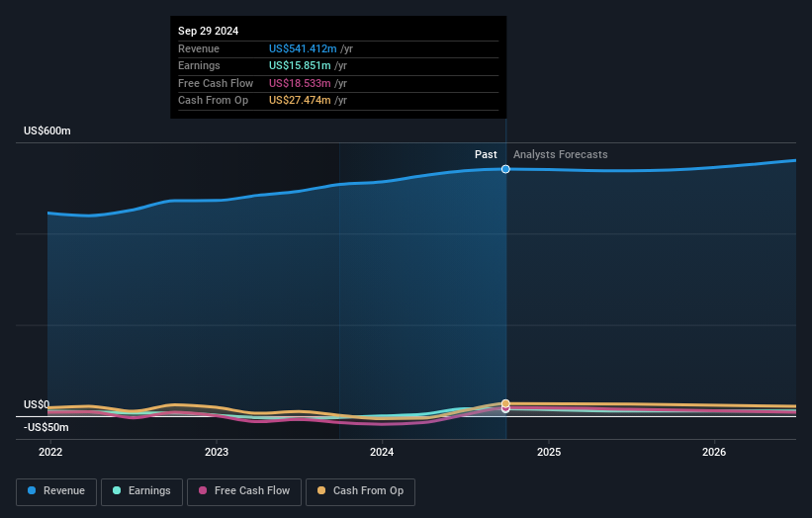Toggle the Cash From Op legend button
This screenshot has width=812, height=518.
coord(360,491)
